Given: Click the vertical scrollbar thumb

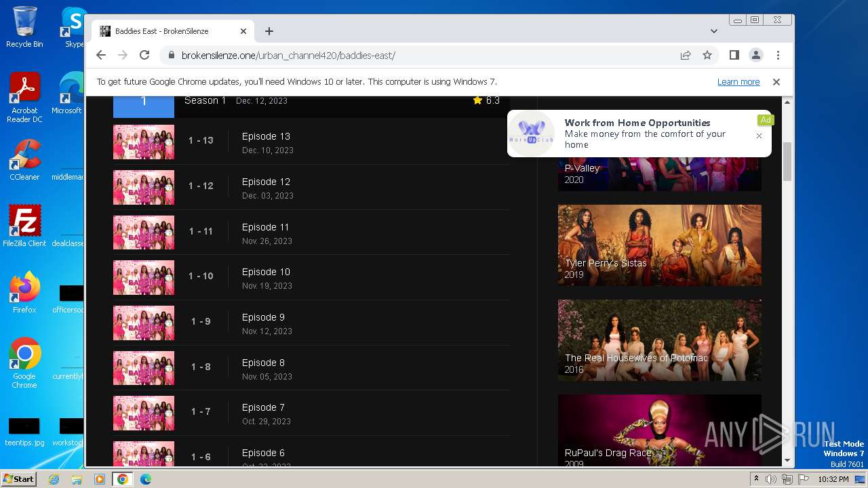Looking at the screenshot, I should point(787,161).
